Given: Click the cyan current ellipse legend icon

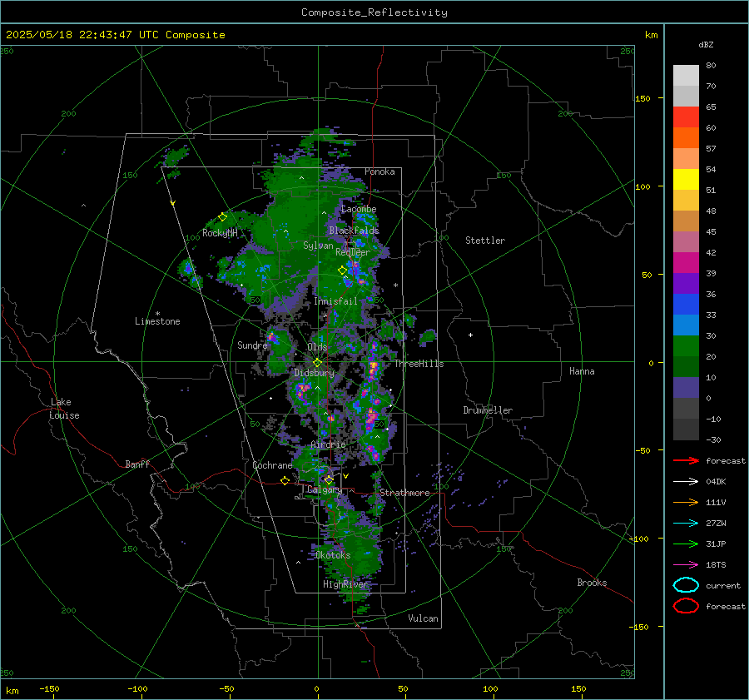Looking at the screenshot, I should tap(686, 585).
